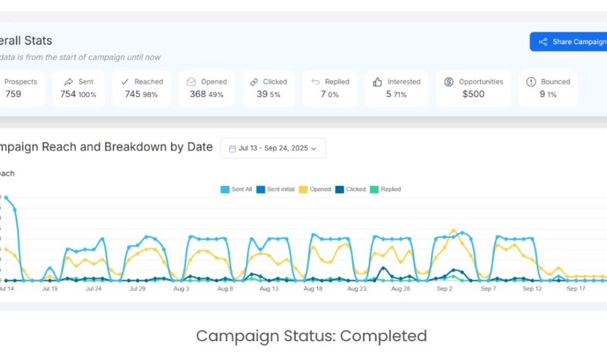Image resolution: width=607 pixels, height=364 pixels.
Task: Click the Share Campaign button
Action: tap(571, 42)
